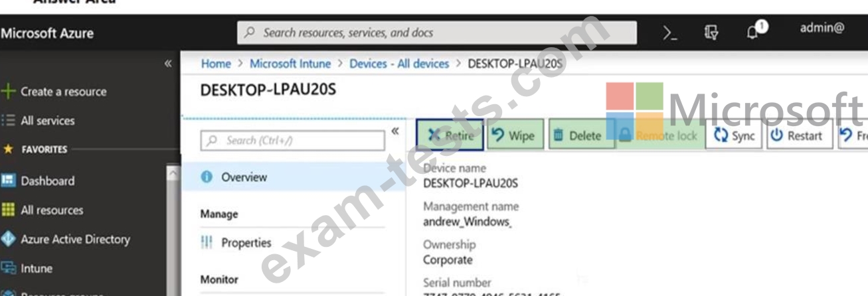Click the Create a resource plus icon
Screen dimensions: 868x296
point(8,92)
